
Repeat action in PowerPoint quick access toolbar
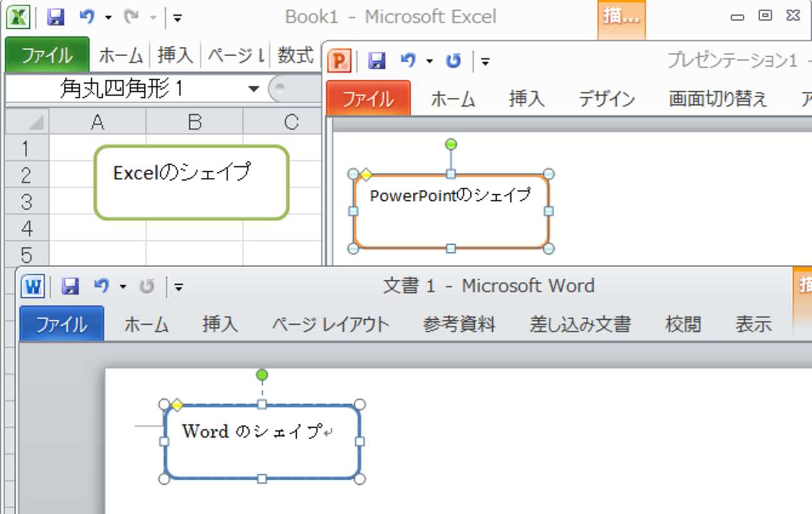(453, 61)
